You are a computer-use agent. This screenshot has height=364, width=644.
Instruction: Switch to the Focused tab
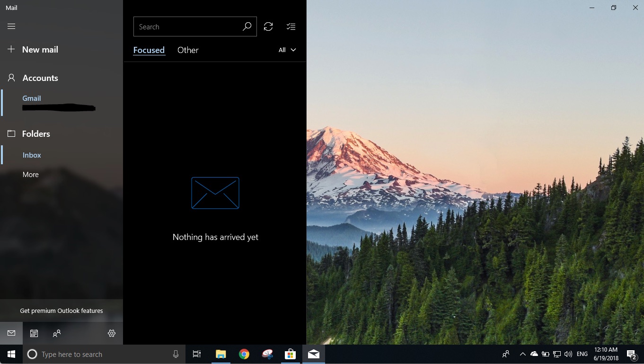click(149, 50)
